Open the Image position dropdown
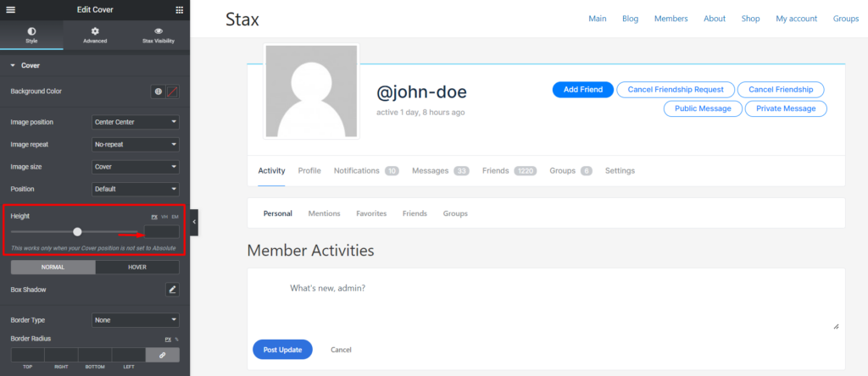The image size is (868, 376). (x=135, y=122)
